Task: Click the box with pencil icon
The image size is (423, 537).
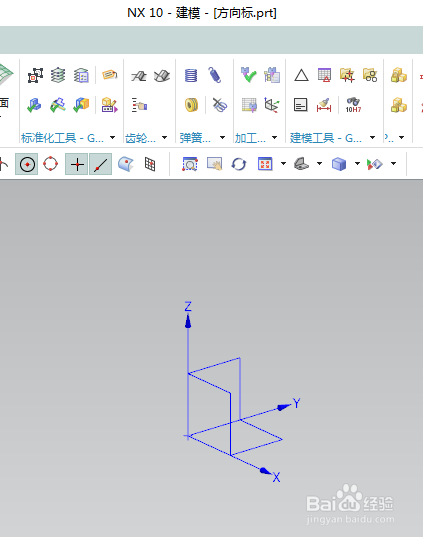Action: pyautogui.click(x=110, y=105)
